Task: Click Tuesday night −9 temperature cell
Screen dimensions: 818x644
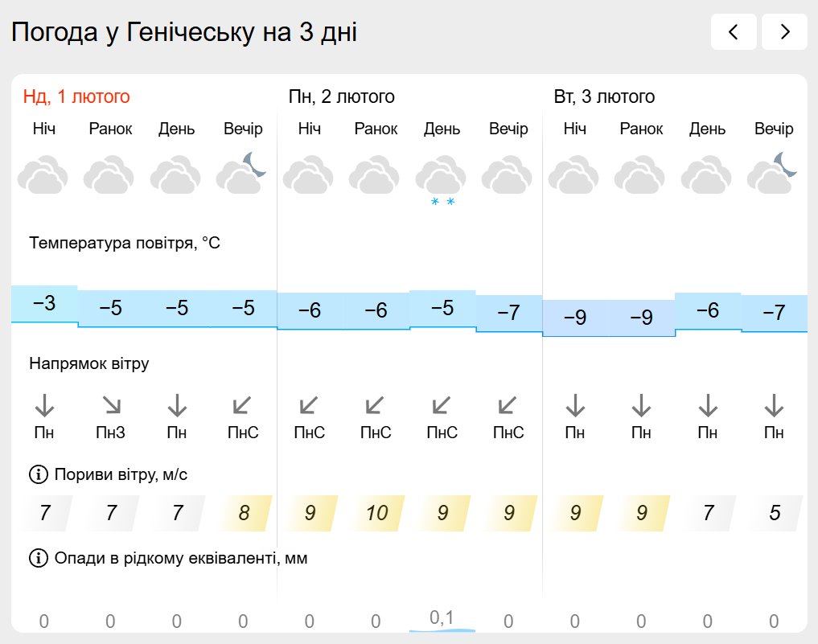Action: tap(575, 318)
